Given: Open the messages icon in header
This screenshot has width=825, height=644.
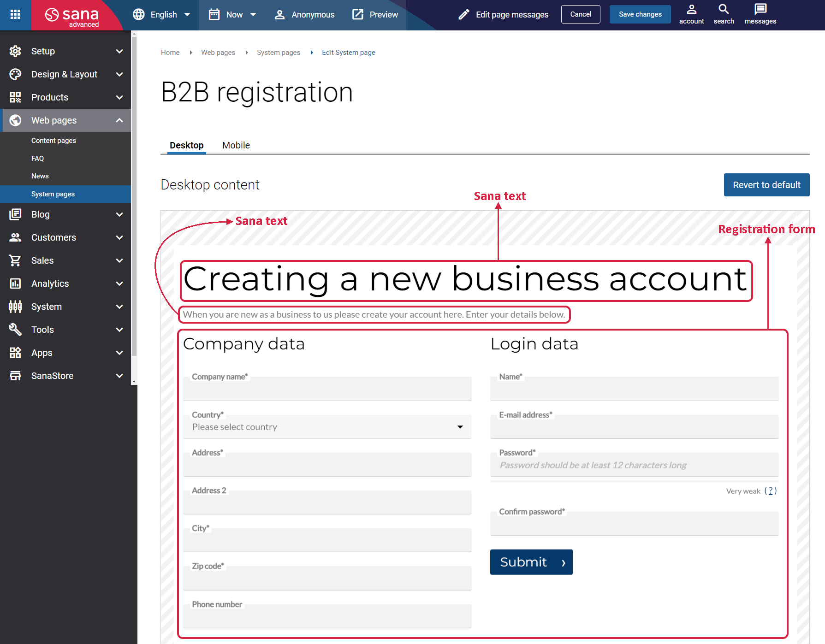Looking at the screenshot, I should point(760,10).
